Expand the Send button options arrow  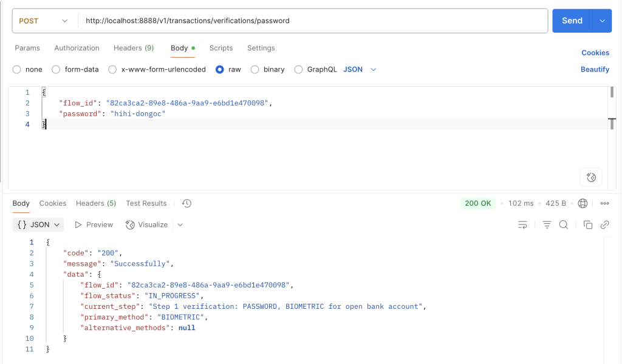pos(602,21)
